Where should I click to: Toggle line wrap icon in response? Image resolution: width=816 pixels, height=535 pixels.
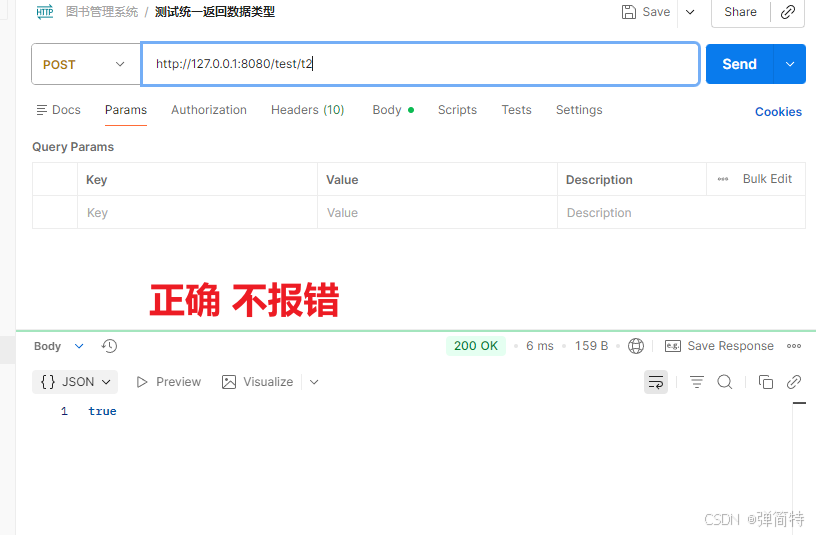tap(656, 382)
